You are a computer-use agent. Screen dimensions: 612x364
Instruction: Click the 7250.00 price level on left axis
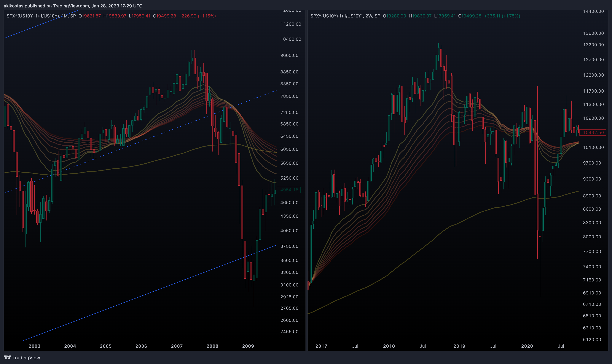[x=289, y=112]
